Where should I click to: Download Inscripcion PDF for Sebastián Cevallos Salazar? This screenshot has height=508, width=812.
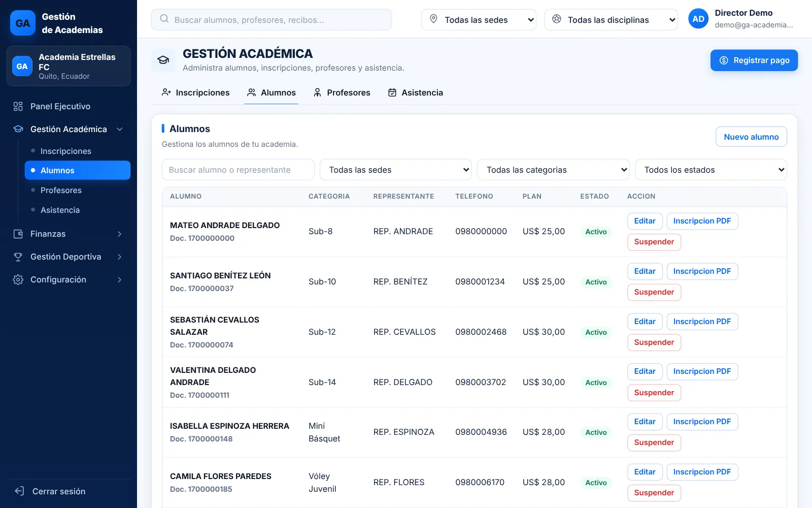coord(702,322)
